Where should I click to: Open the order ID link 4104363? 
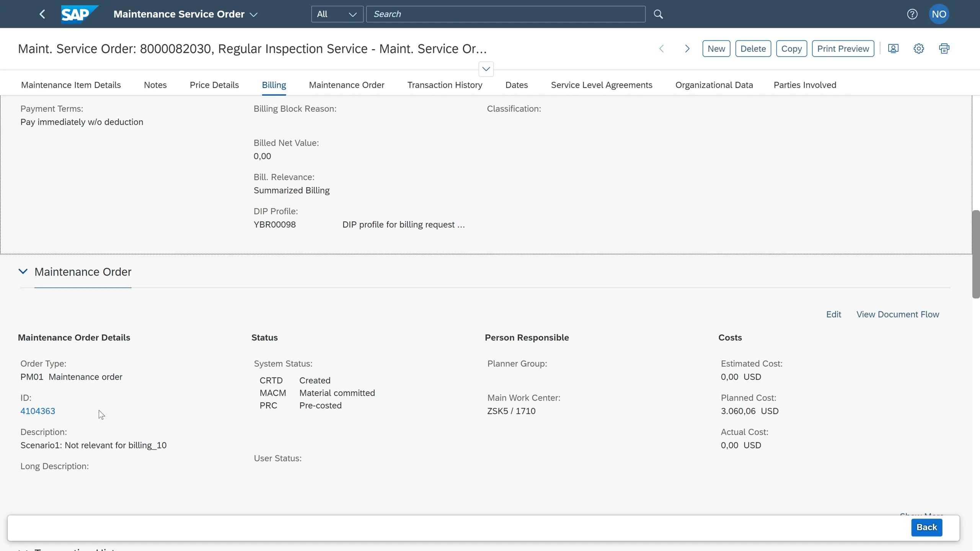(38, 411)
